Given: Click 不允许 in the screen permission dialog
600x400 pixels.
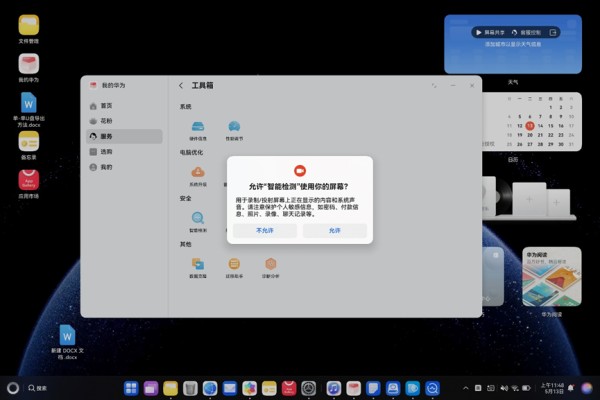Looking at the screenshot, I should pos(265,230).
